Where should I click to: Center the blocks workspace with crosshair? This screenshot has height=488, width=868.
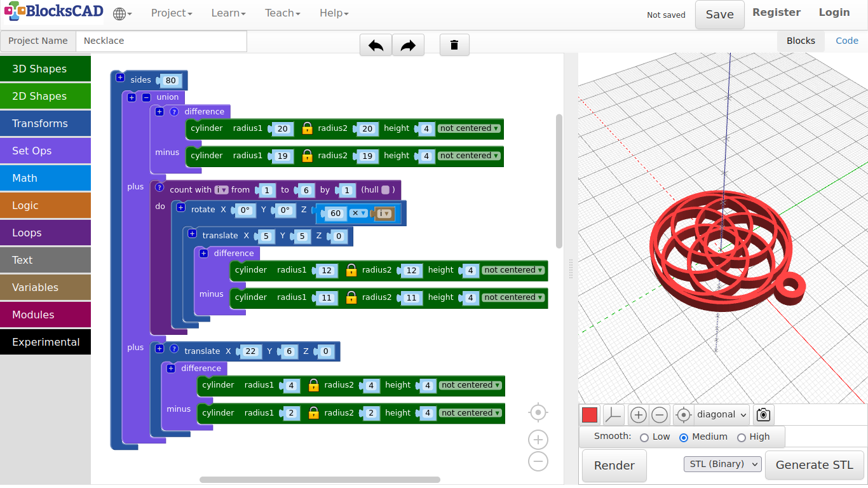pyautogui.click(x=538, y=412)
